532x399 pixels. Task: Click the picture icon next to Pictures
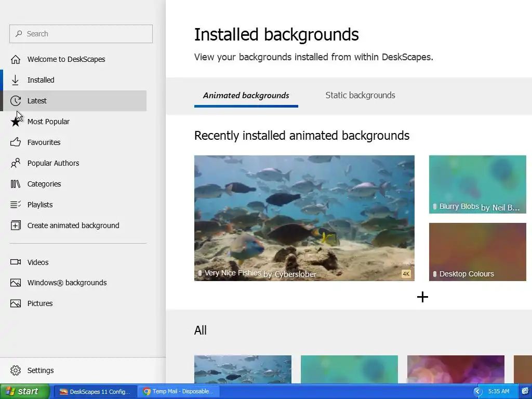pos(15,303)
